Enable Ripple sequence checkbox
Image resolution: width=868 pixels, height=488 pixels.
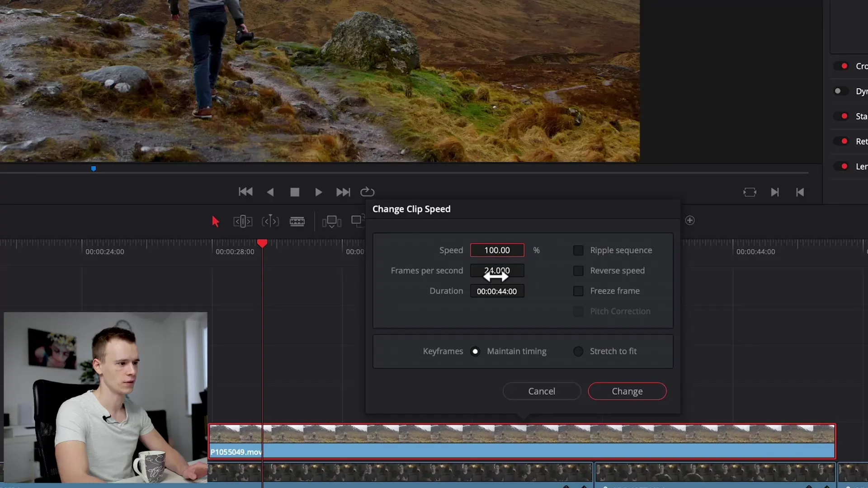(578, 250)
